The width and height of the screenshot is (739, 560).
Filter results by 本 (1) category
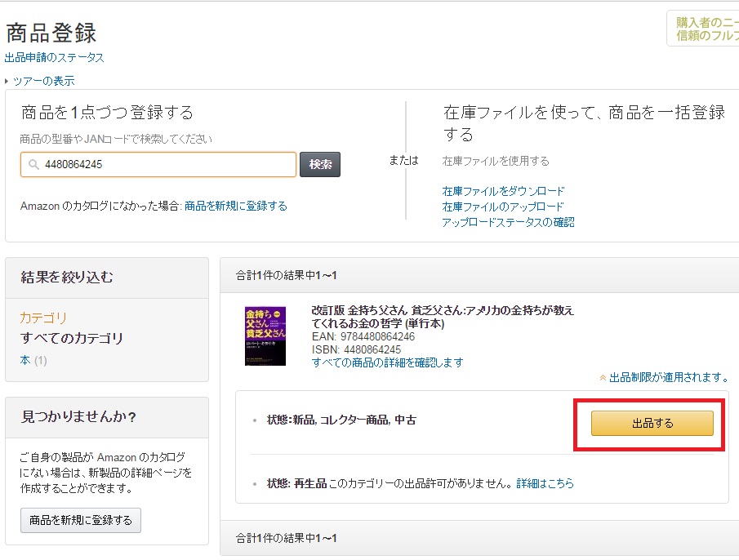pyautogui.click(x=33, y=360)
